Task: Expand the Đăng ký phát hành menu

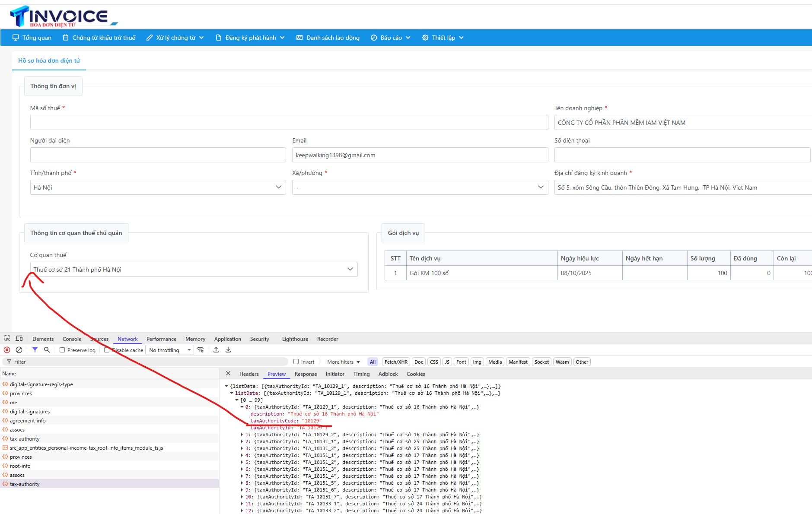Action: [250, 38]
